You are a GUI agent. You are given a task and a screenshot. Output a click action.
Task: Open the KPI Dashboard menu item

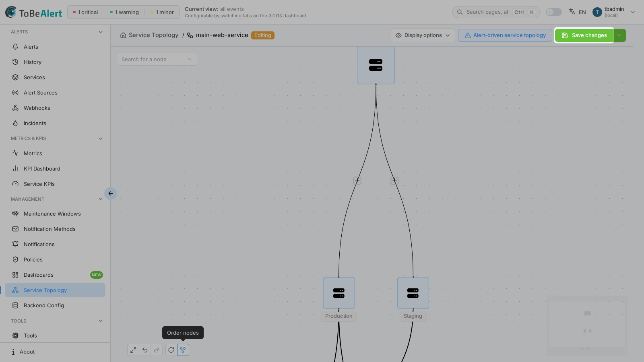coord(55,169)
